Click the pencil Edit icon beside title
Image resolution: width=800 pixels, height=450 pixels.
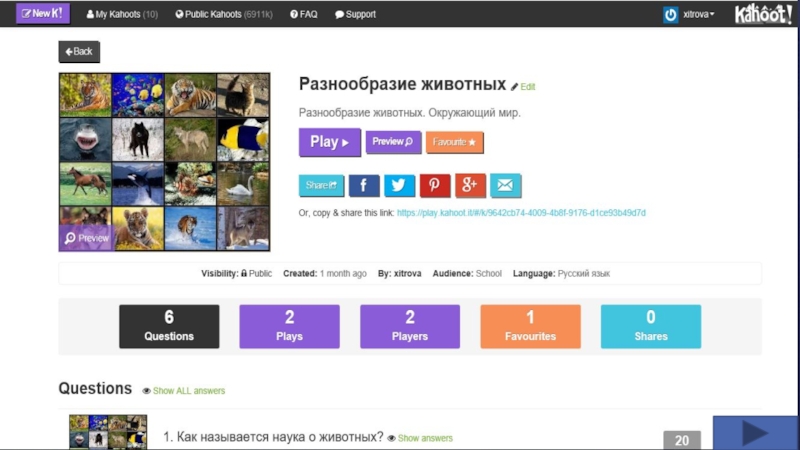pos(516,87)
